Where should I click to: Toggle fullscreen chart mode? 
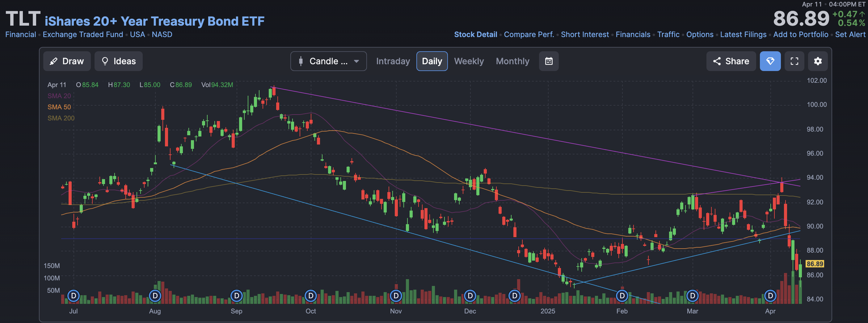794,61
